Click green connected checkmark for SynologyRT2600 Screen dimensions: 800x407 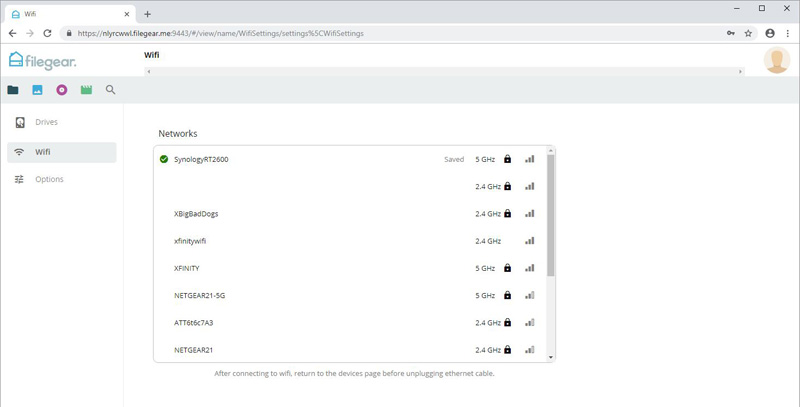[164, 159]
